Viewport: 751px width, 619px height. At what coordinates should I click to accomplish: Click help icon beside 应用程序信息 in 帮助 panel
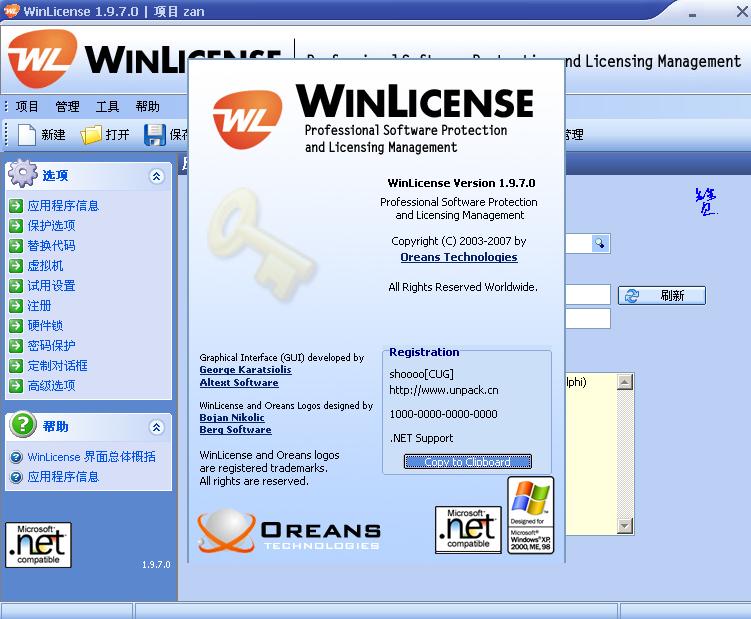pyautogui.click(x=16, y=477)
